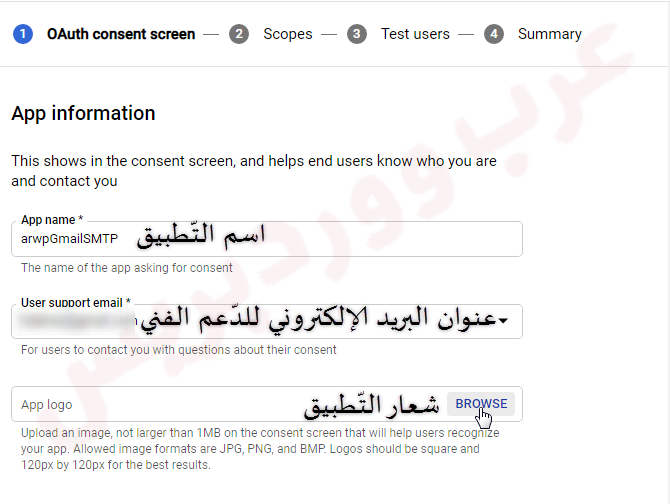Click the step 3 number circle
Screen dimensions: 670x504
pos(357,34)
